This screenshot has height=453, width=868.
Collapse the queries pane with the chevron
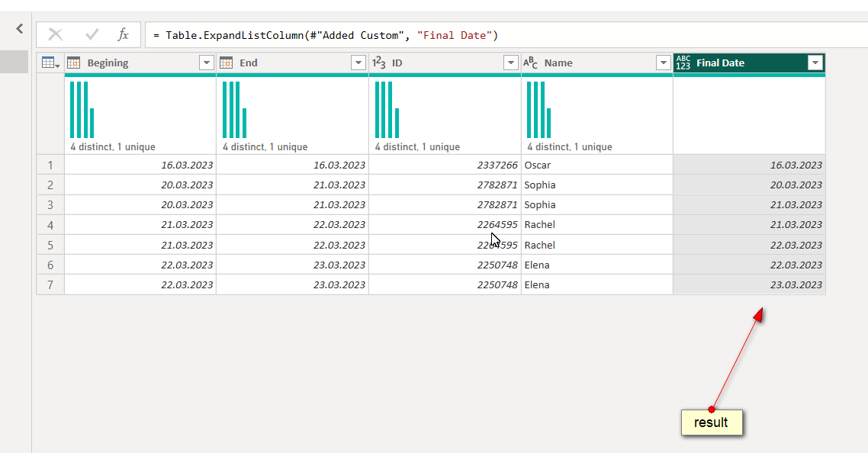tap(20, 28)
